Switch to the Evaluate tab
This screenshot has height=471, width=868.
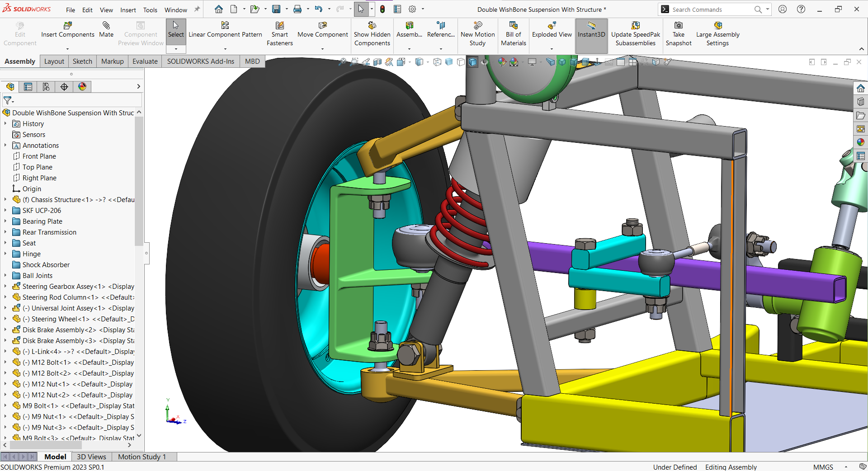pyautogui.click(x=145, y=61)
